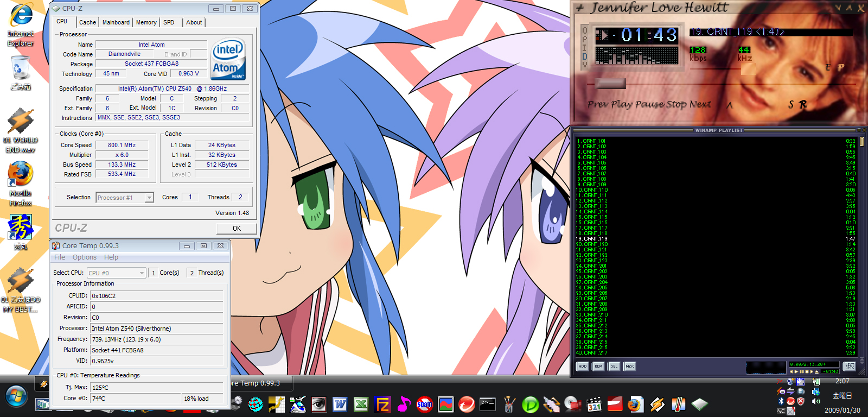Expand the CPU-Z processor Selection dropdown
Image resolution: width=868 pixels, height=417 pixels.
(149, 198)
